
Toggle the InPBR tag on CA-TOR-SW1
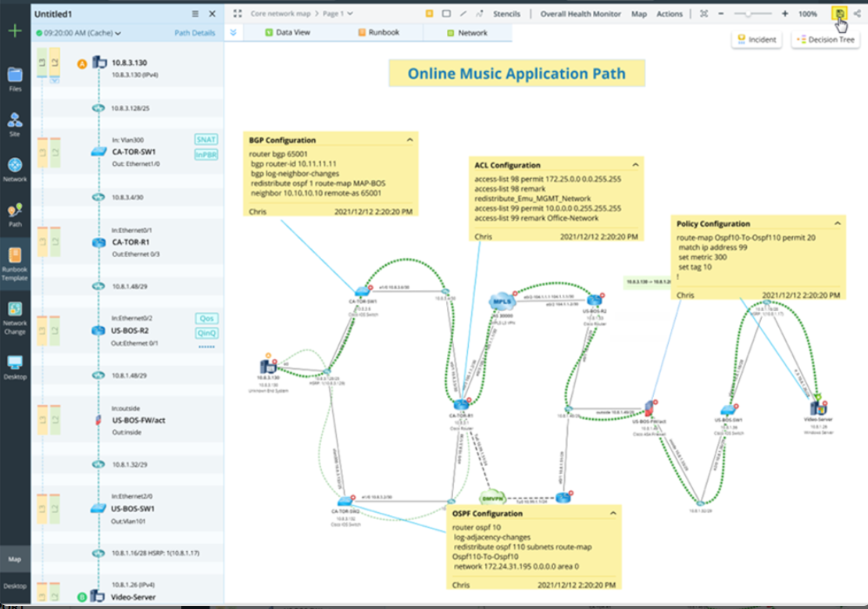tap(206, 155)
